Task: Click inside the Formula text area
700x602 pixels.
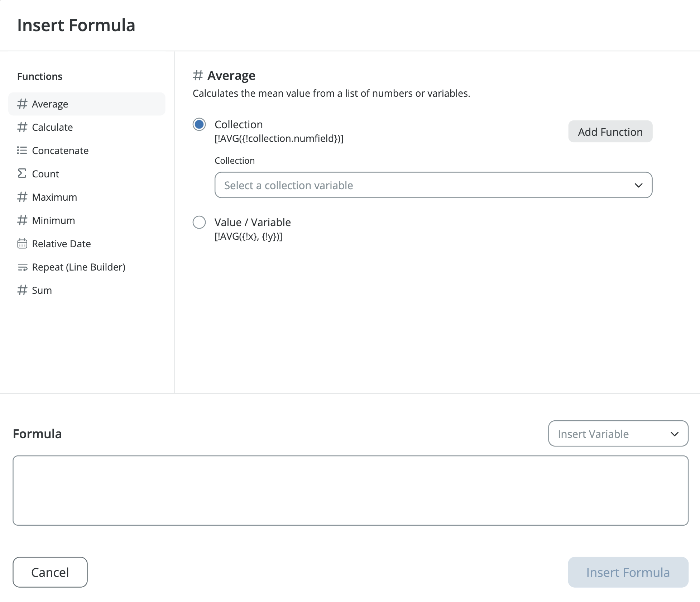Action: coord(350,491)
